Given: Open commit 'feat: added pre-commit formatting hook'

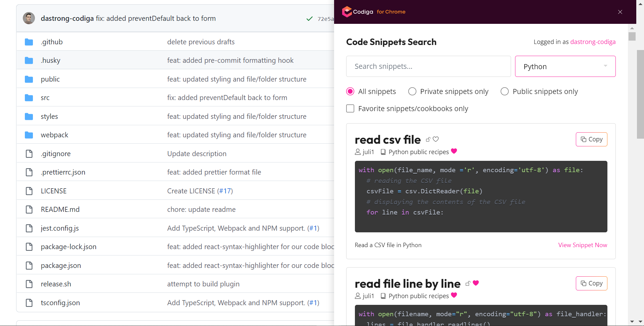Looking at the screenshot, I should [230, 60].
